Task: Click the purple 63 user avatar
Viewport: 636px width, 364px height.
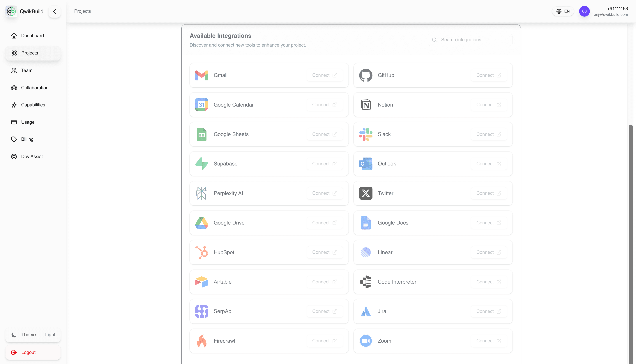Action: point(584,11)
